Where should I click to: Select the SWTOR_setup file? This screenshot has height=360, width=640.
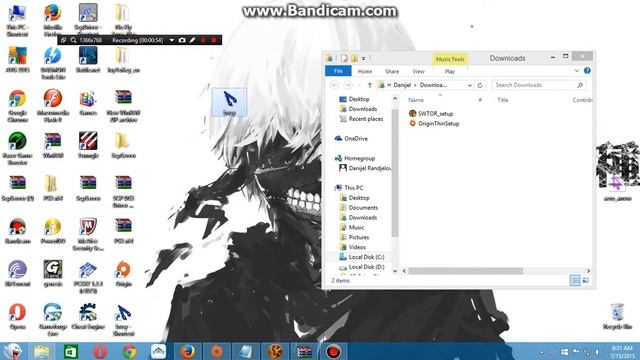431,113
